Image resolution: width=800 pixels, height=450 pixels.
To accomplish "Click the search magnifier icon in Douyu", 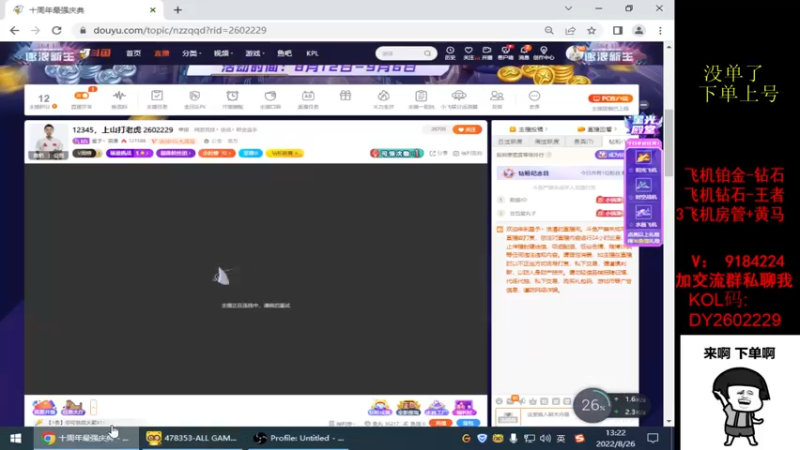I will coord(428,53).
